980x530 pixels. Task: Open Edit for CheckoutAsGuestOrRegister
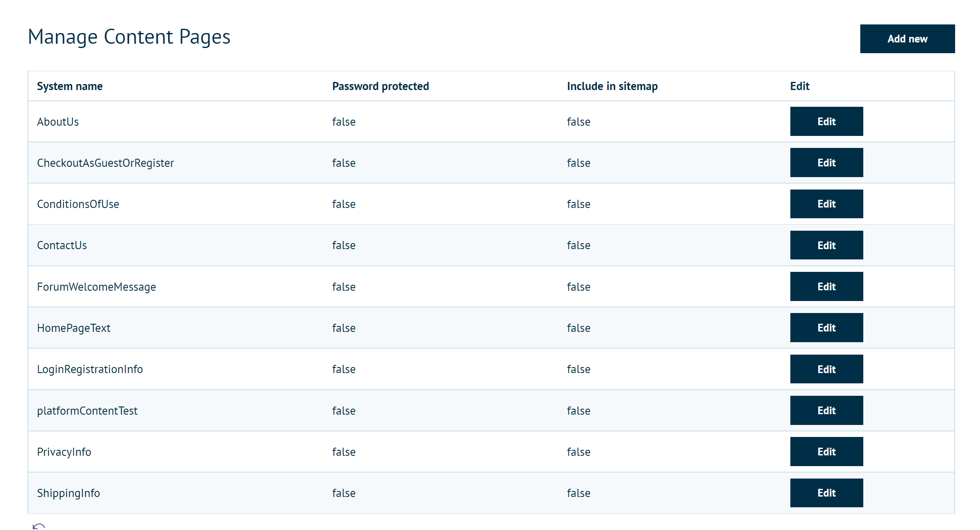(826, 163)
